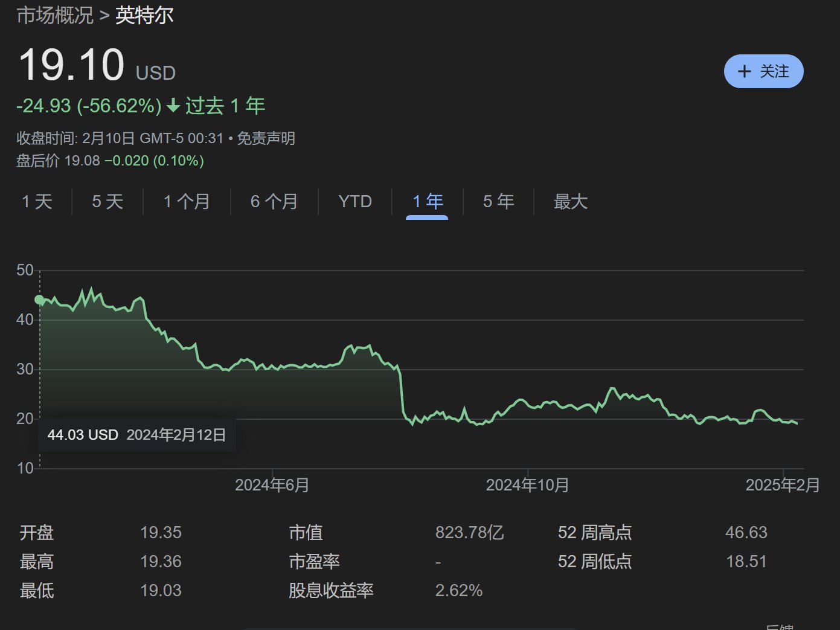Choose the 最大 range tab
The image size is (840, 630).
pyautogui.click(x=571, y=202)
